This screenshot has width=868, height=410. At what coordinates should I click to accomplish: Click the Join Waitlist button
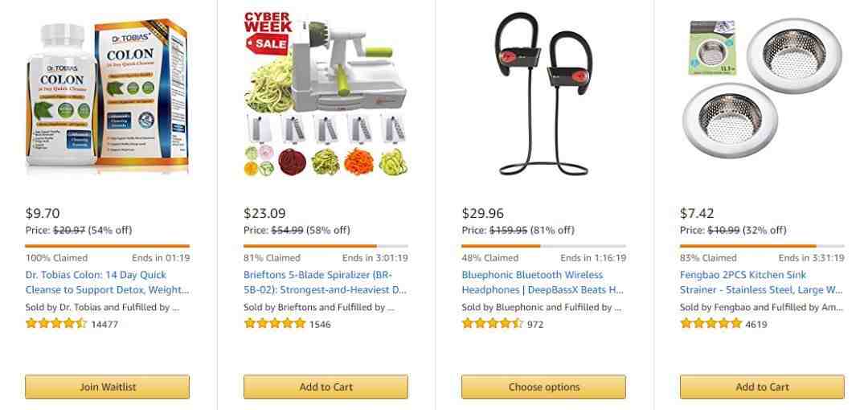[108, 387]
